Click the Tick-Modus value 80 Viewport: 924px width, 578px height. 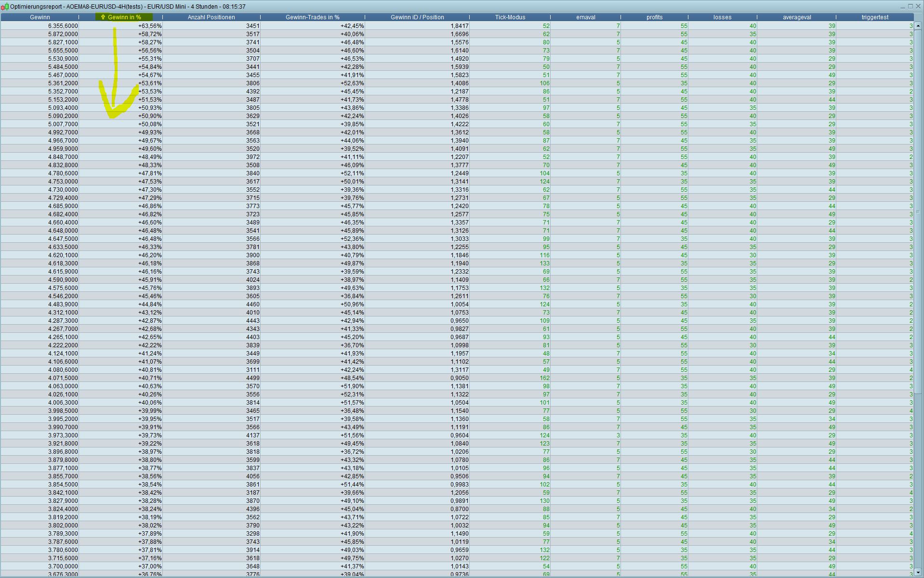click(546, 42)
